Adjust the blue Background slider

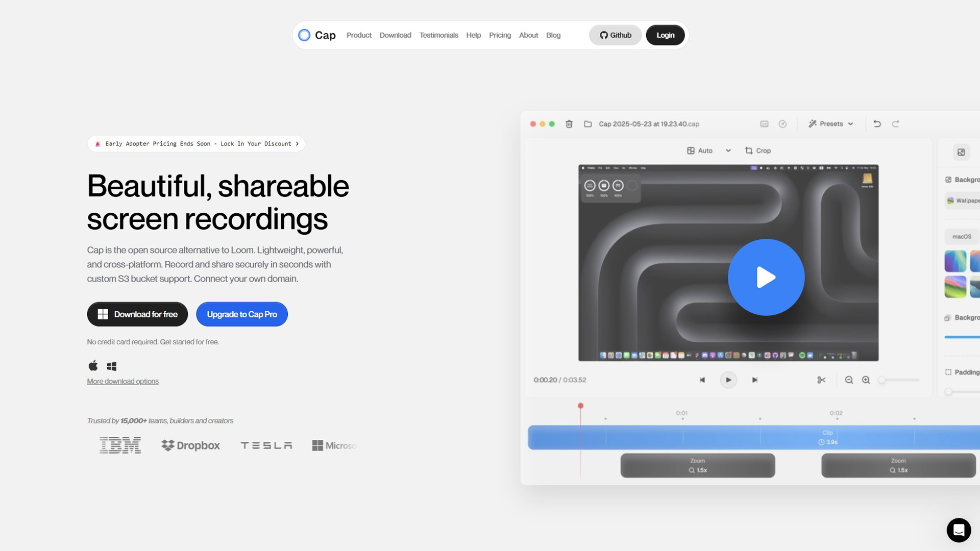pos(962,337)
